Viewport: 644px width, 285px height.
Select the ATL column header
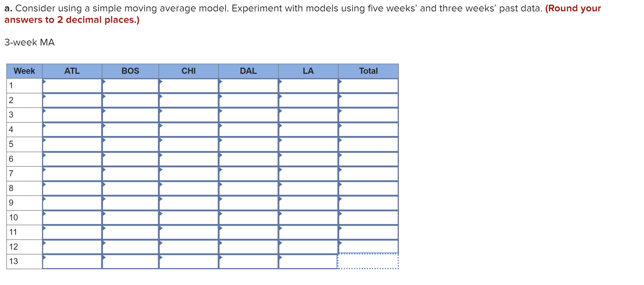pyautogui.click(x=72, y=71)
